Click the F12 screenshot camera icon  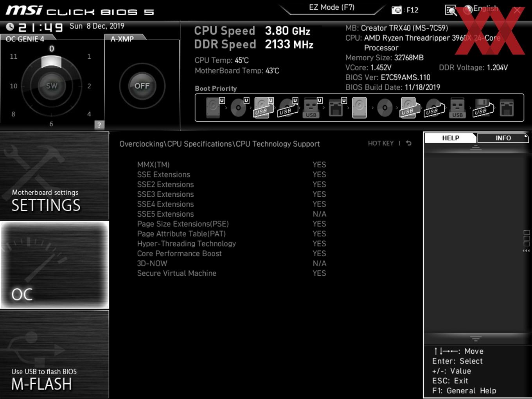tap(397, 10)
